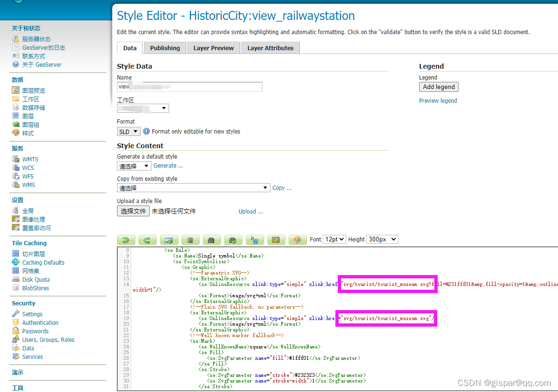Open the 全局 global settings link

tap(28, 211)
